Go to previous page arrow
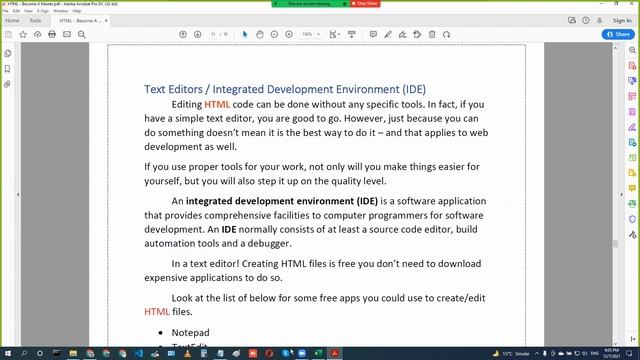The height and width of the screenshot is (360, 640). (x=183, y=35)
